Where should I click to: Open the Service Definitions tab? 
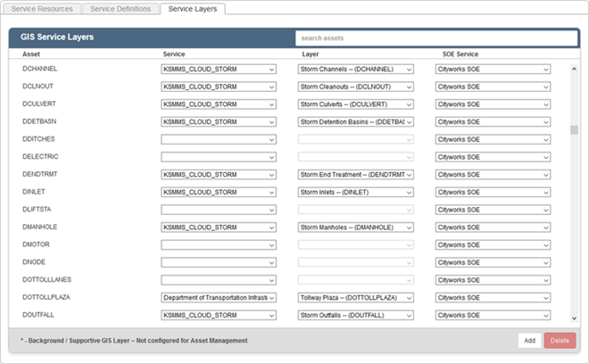120,8
